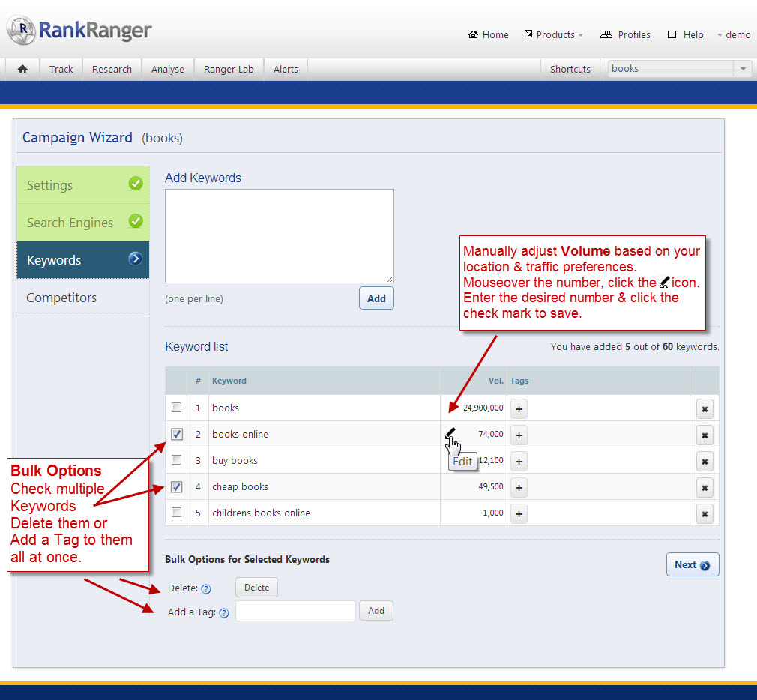Focus the Add a Tag input field
This screenshot has width=757, height=700.
[295, 611]
